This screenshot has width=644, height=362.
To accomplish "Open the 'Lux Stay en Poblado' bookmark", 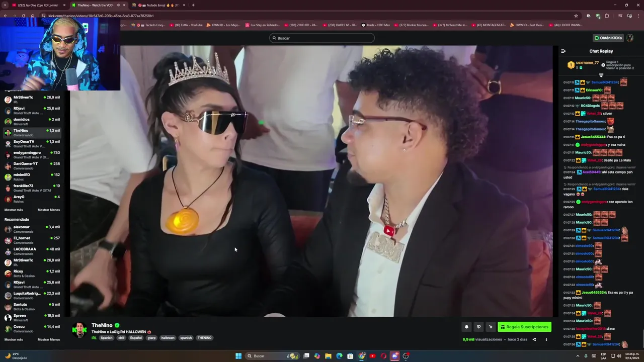I will tap(263, 25).
